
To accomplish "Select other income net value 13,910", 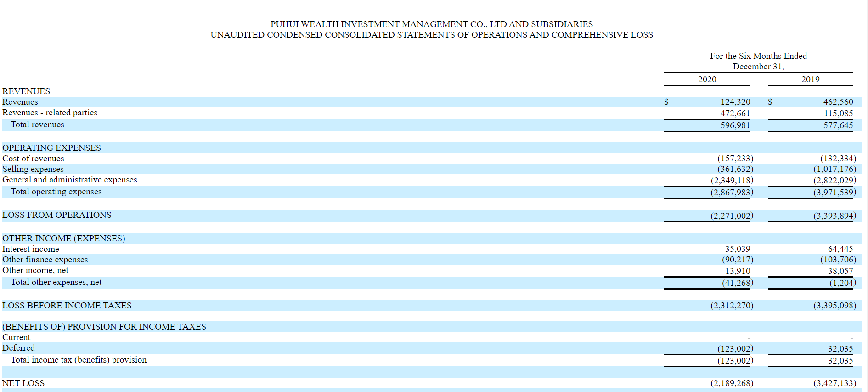I will (738, 272).
